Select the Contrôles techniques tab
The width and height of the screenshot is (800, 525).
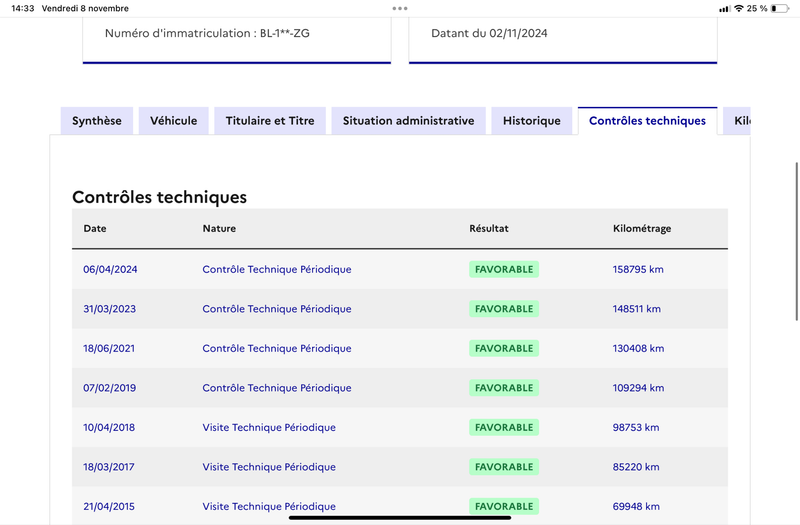647,121
